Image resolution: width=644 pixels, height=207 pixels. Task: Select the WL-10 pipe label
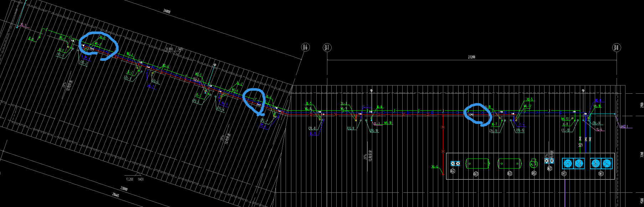388,123
